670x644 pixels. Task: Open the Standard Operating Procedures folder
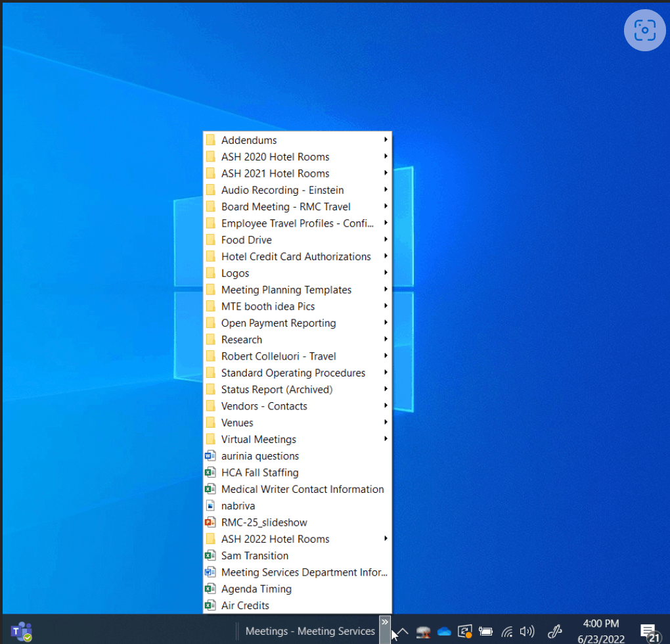coord(293,373)
